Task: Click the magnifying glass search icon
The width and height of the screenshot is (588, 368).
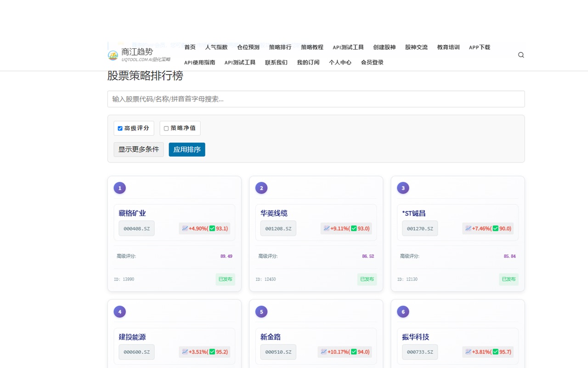Action: point(521,54)
